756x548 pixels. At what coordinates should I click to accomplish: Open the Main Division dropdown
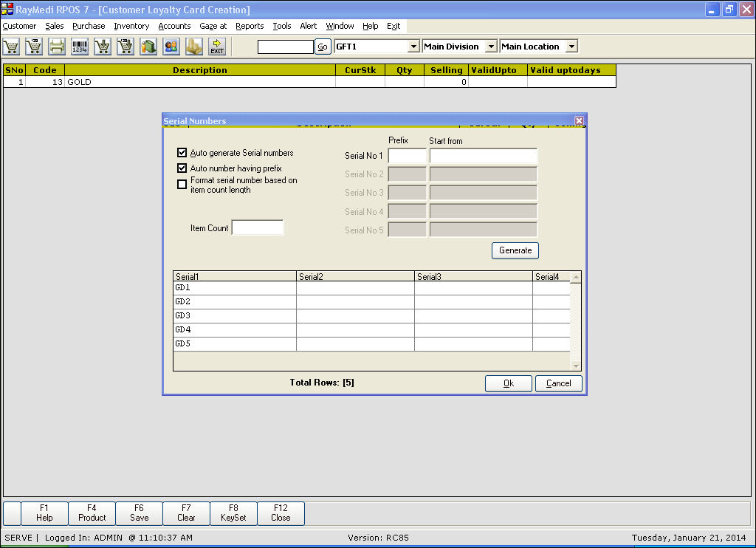491,47
